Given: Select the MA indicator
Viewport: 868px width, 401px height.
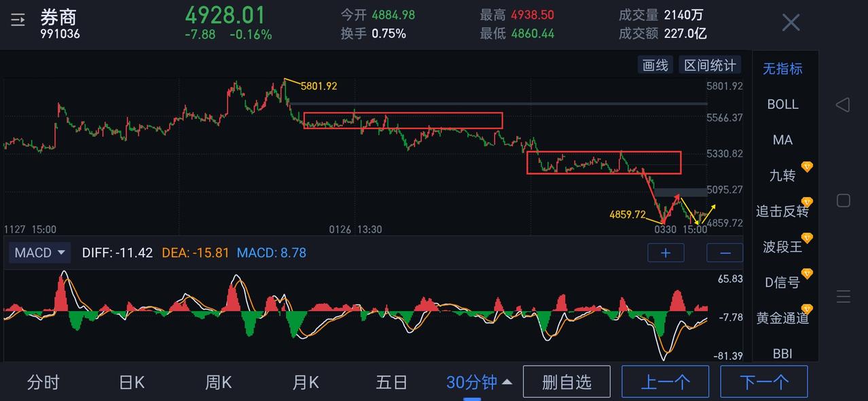Looking at the screenshot, I should (782, 140).
